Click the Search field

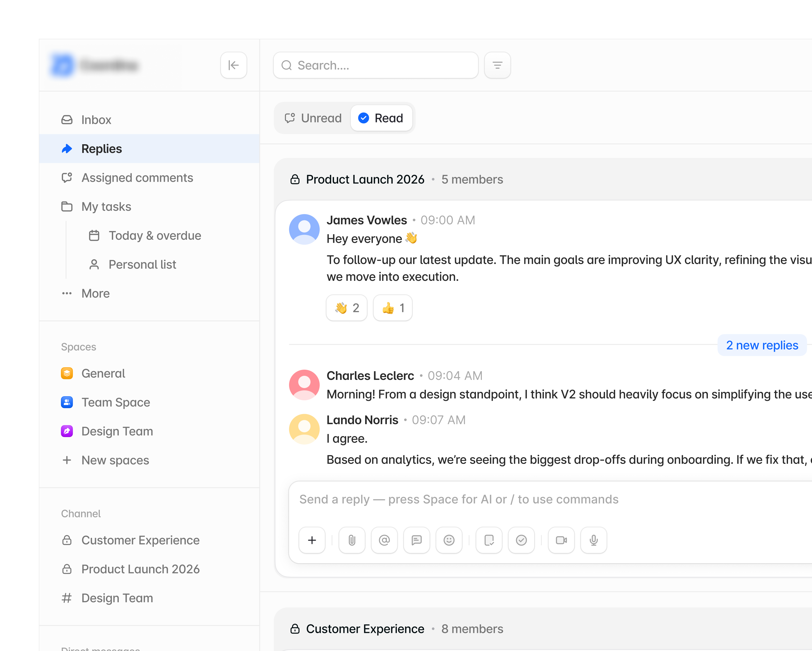pyautogui.click(x=376, y=65)
